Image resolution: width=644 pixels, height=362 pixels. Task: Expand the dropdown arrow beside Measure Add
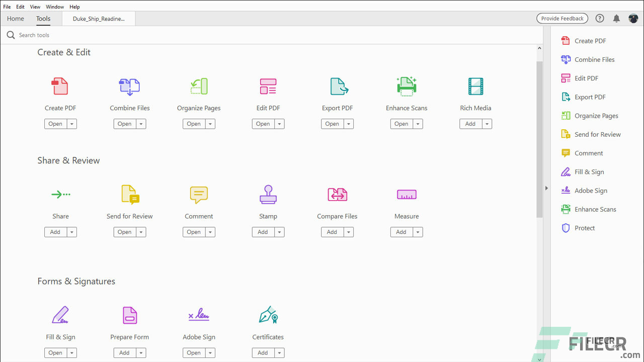418,232
